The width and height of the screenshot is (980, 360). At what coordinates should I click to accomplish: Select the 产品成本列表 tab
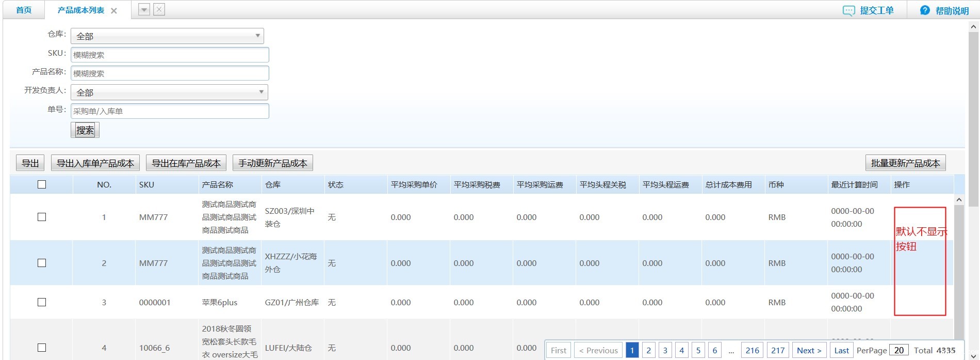pyautogui.click(x=80, y=10)
